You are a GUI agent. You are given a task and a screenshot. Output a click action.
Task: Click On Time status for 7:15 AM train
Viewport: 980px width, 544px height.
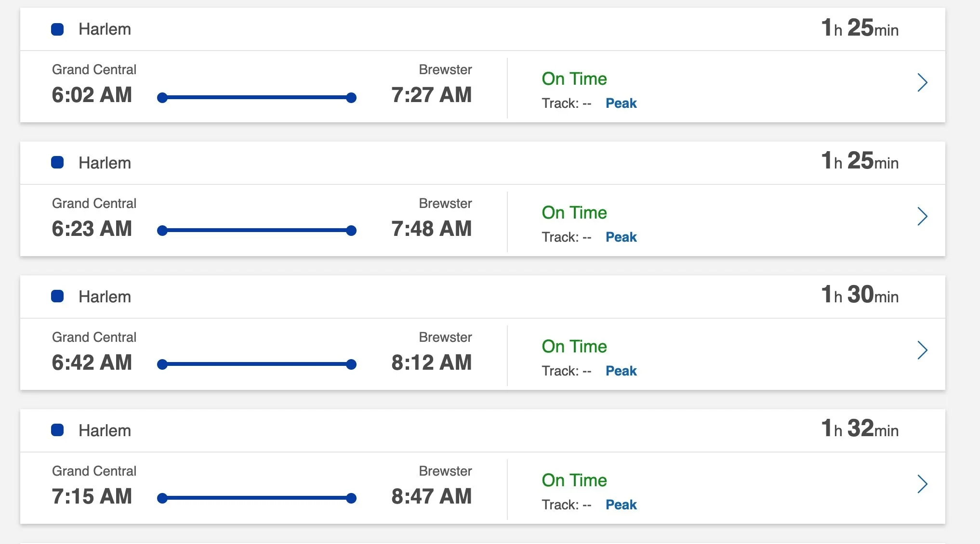click(574, 480)
